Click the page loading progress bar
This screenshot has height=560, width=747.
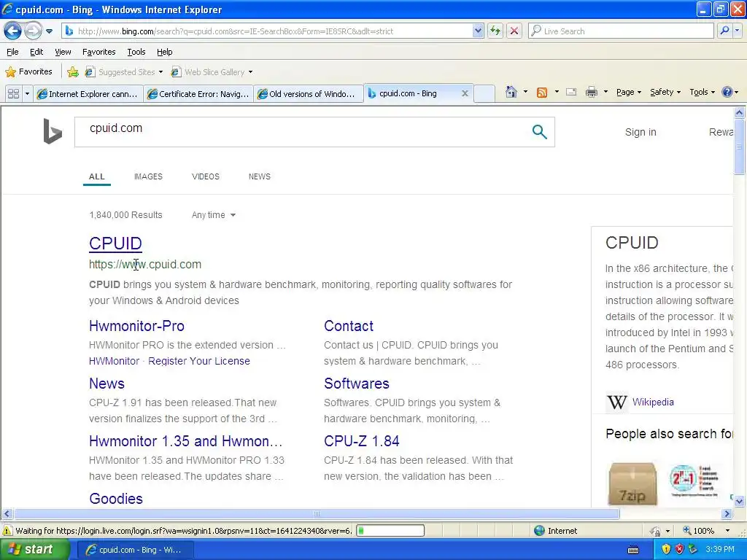point(390,531)
